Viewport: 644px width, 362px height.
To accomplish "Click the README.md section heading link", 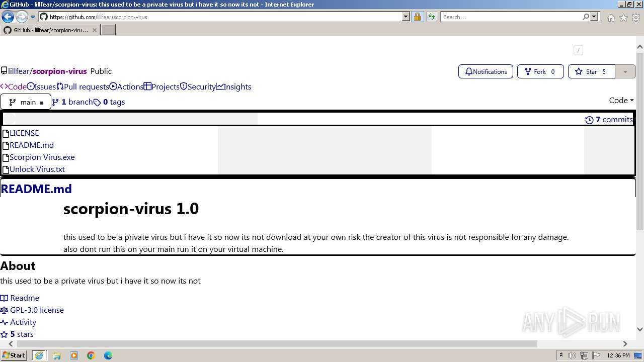I will (x=36, y=189).
